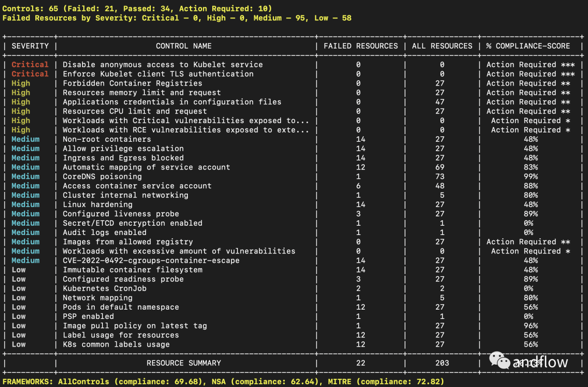This screenshot has width=588, height=387.
Task: Click 'Immutable container filesystem' control name
Action: [x=132, y=269]
